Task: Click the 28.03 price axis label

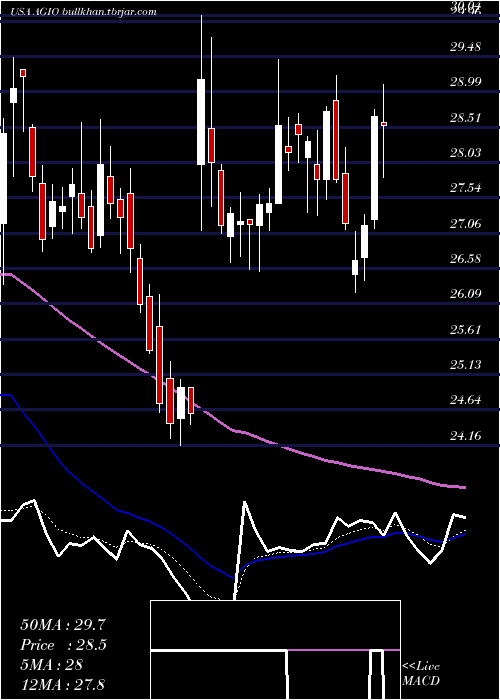Action: tap(465, 153)
